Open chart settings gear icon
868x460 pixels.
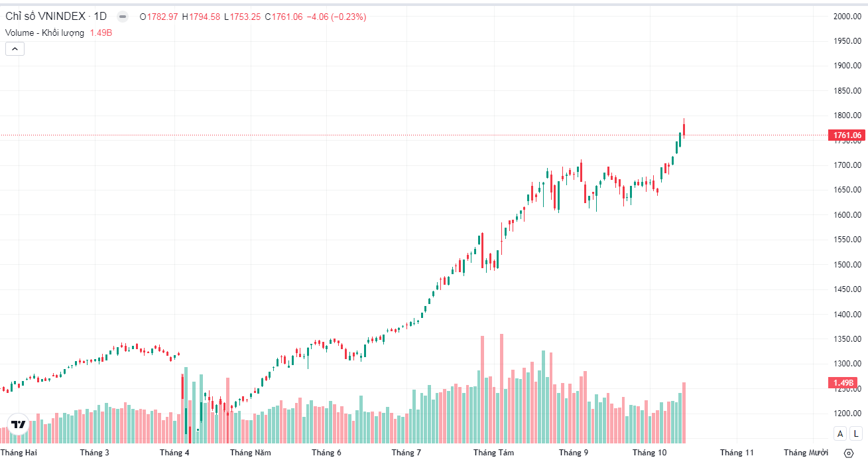coord(848,453)
